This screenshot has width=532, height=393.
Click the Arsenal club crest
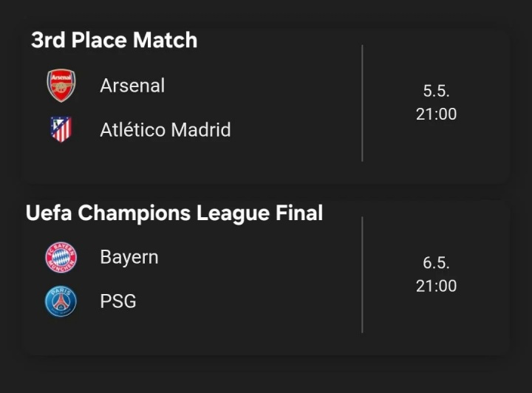(x=61, y=86)
